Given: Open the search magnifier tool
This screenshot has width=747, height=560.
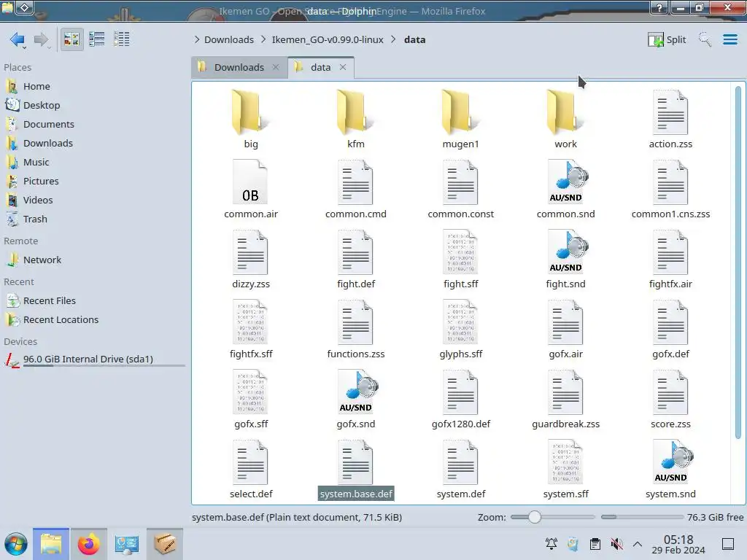Looking at the screenshot, I should click(x=705, y=39).
